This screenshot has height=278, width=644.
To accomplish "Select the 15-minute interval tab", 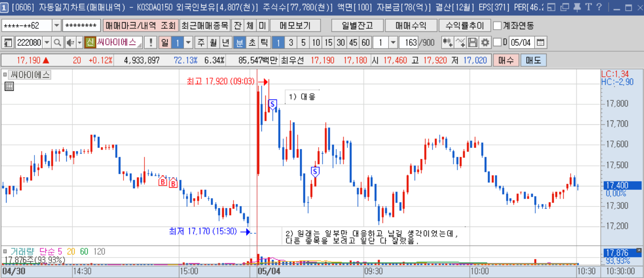I will click(x=329, y=43).
